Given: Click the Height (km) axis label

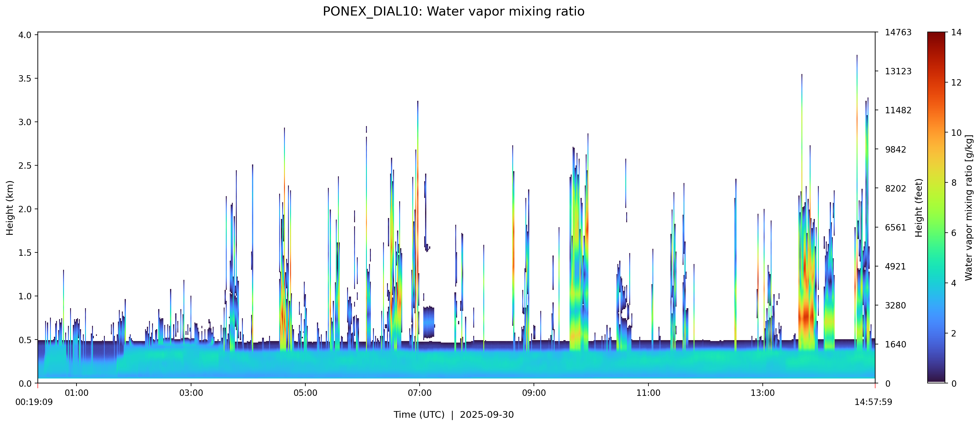Looking at the screenshot, I should pos(10,208).
